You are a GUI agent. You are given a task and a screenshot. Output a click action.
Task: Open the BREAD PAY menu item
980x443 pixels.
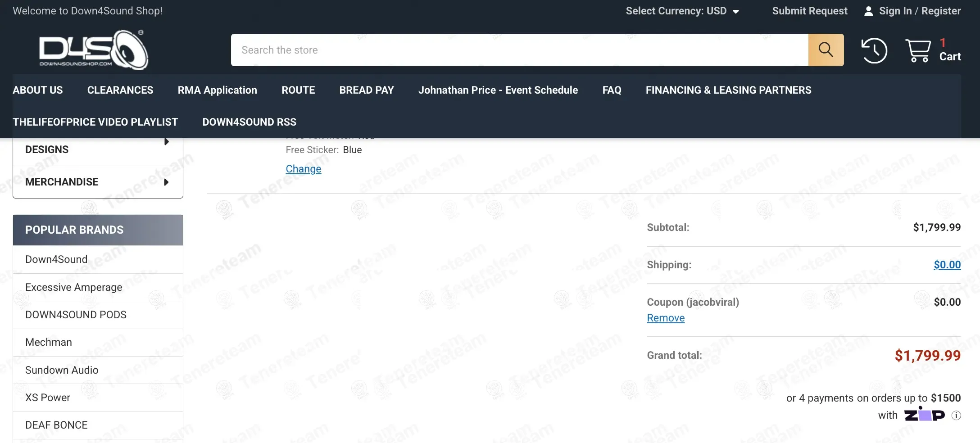(x=367, y=90)
